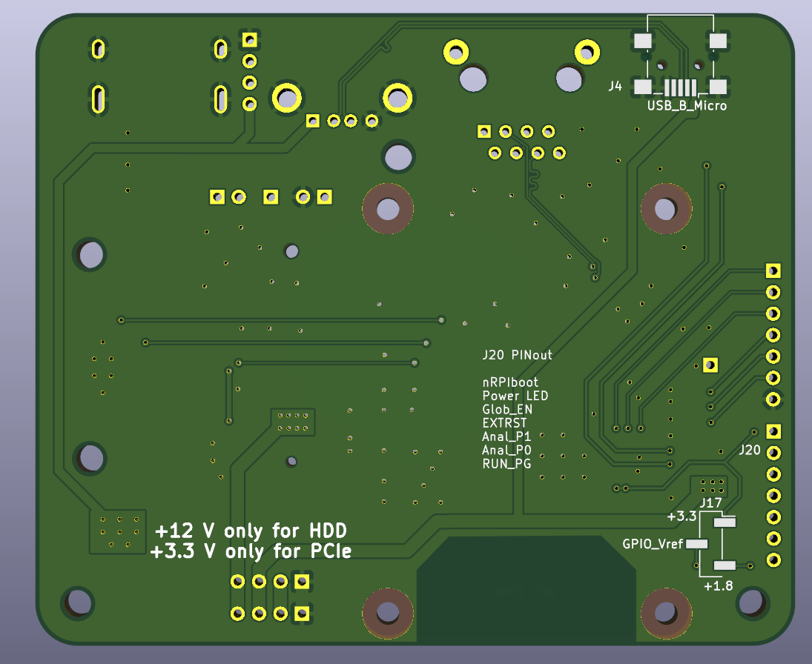Click the GPIO_Vref center jumper pad

point(696,544)
